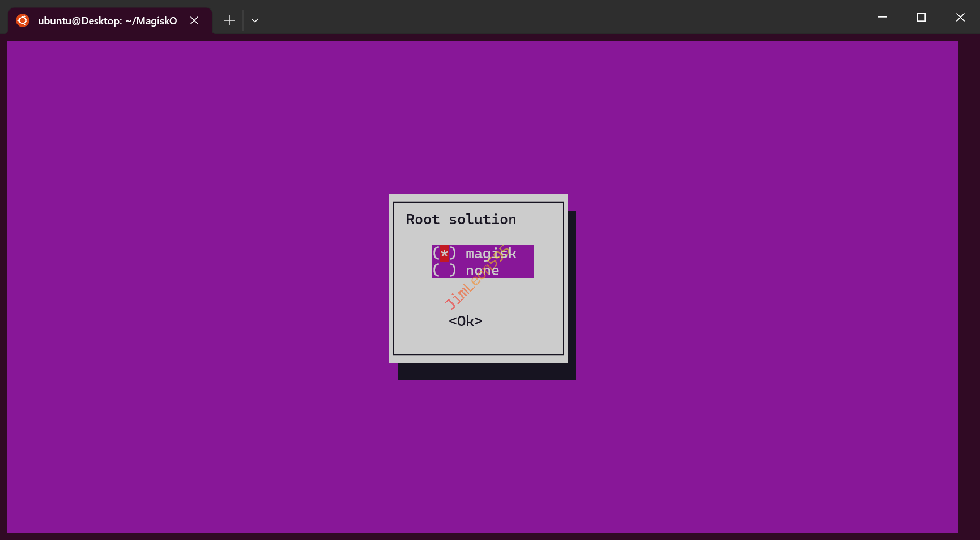Expand the new tab profile dropdown chevron
Screen dimensions: 980x540
click(x=255, y=20)
